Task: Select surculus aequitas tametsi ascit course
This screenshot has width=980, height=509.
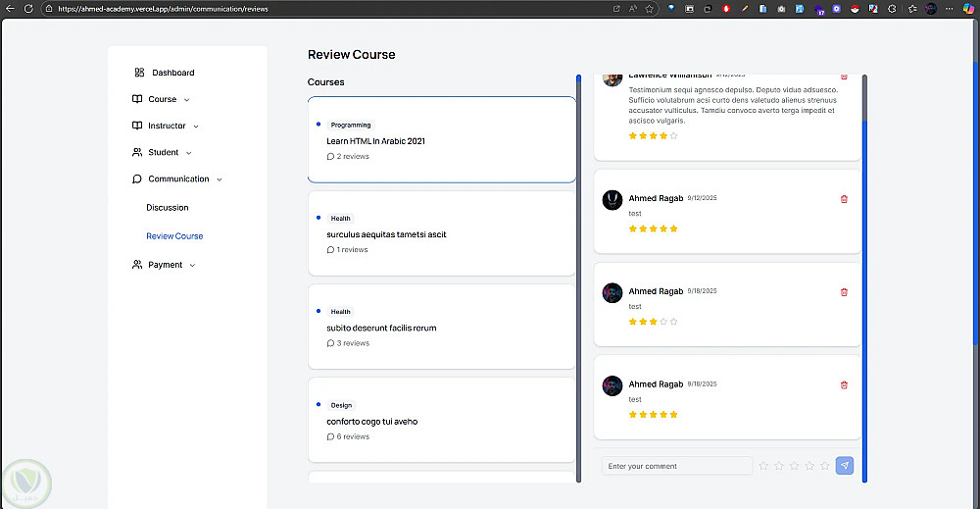Action: point(442,233)
